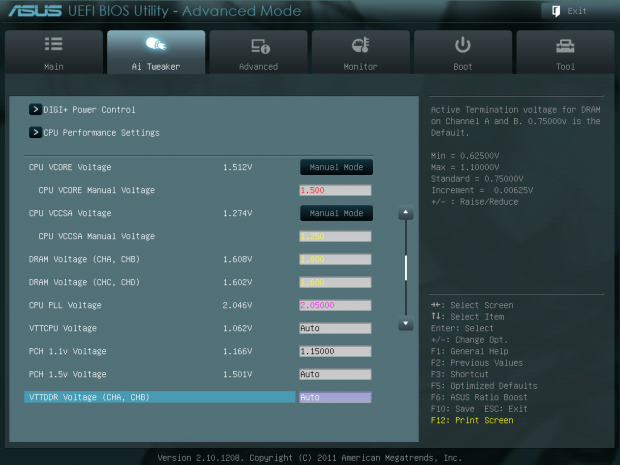This screenshot has width=620, height=465.
Task: Click the F1: General Help hint
Action: [470, 351]
